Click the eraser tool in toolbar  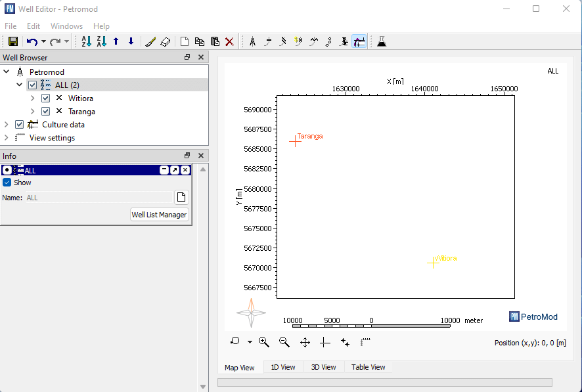tap(165, 41)
